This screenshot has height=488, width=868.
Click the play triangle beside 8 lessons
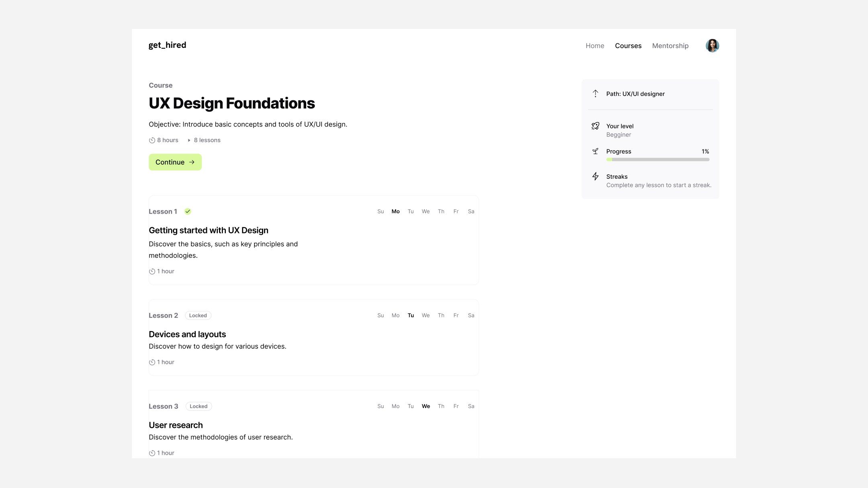(189, 140)
